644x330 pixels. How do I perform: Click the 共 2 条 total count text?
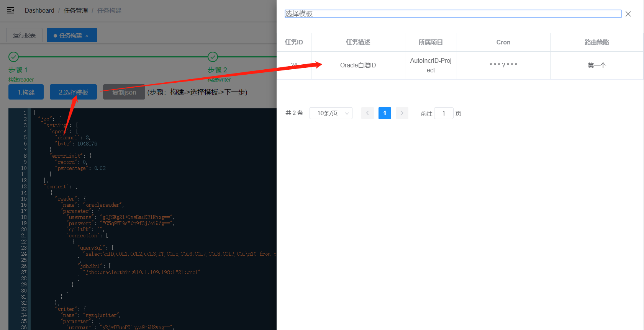pyautogui.click(x=294, y=113)
